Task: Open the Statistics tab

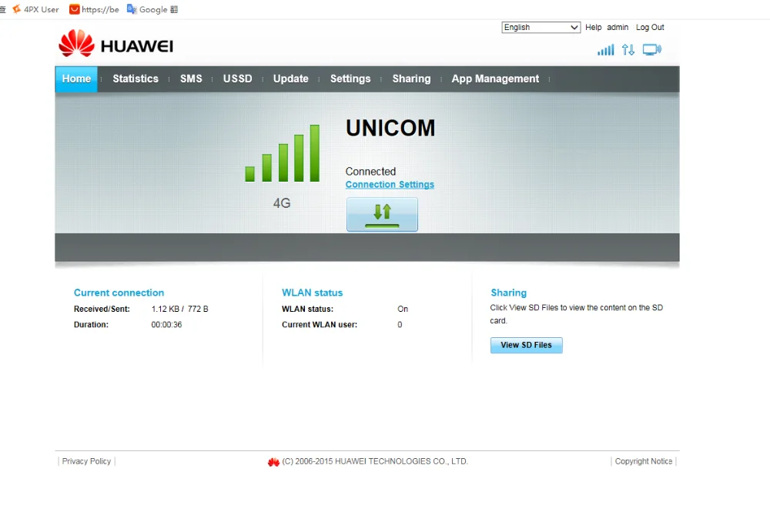Action: (136, 79)
